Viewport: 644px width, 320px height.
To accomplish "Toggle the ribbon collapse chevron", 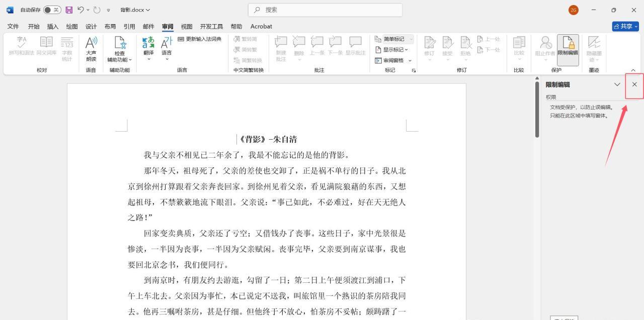I will click(x=633, y=70).
